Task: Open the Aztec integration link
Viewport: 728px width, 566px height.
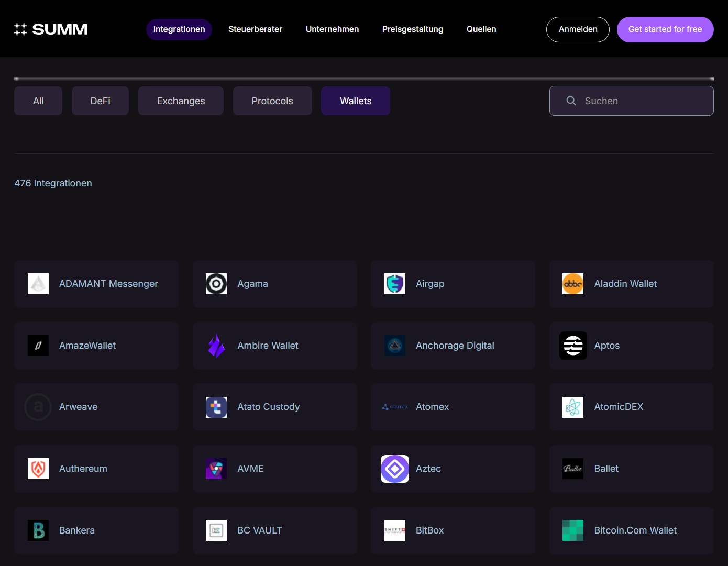Action: click(453, 469)
